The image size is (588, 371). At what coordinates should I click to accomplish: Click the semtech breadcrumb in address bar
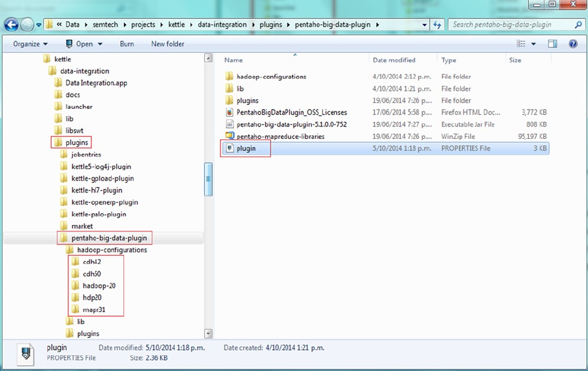point(105,25)
